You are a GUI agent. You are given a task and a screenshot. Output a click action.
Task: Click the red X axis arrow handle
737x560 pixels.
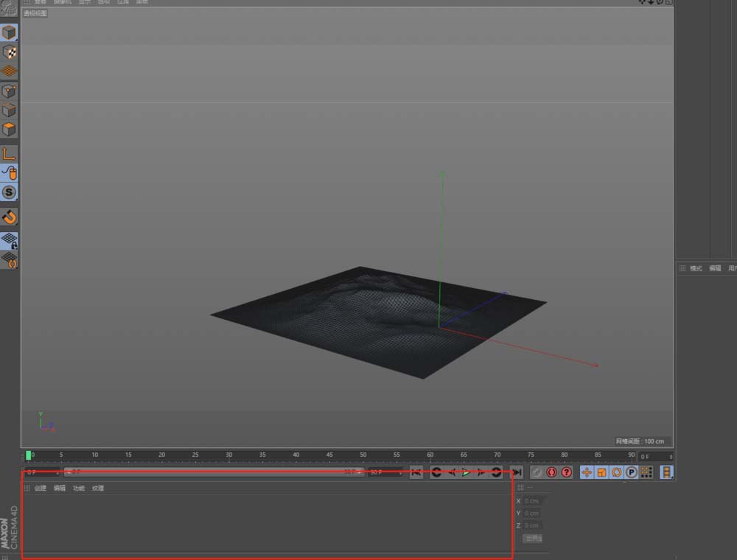tap(595, 365)
